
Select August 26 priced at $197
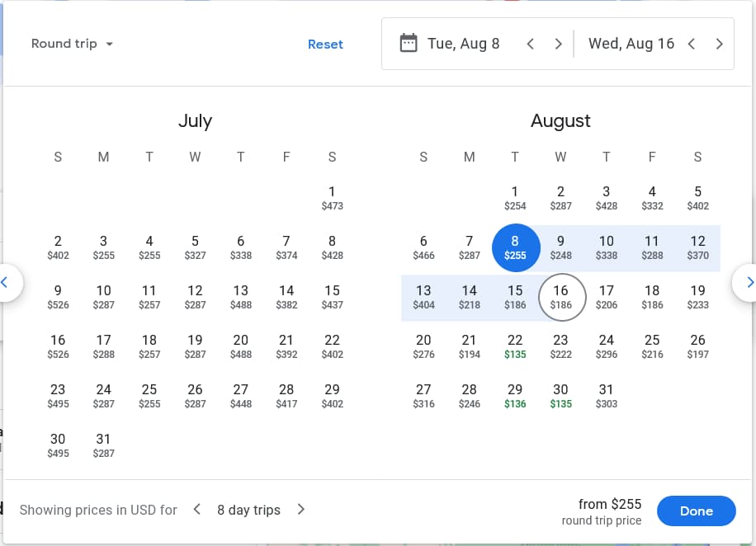(x=697, y=346)
